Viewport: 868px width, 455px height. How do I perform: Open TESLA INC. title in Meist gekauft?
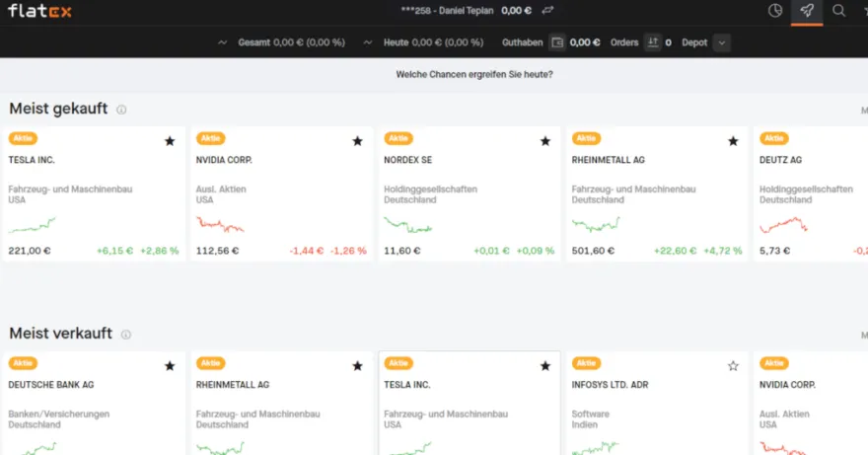coord(32,160)
